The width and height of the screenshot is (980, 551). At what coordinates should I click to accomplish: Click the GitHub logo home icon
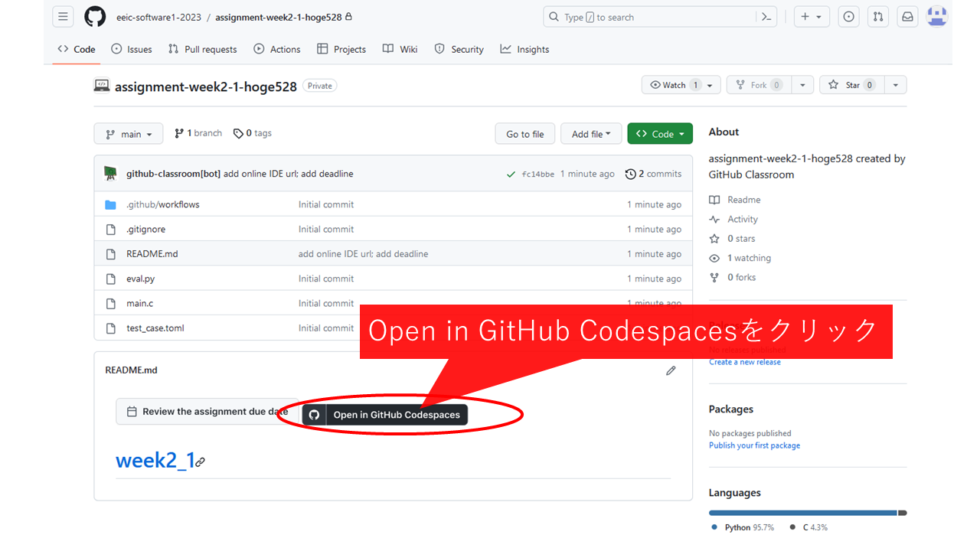click(95, 17)
